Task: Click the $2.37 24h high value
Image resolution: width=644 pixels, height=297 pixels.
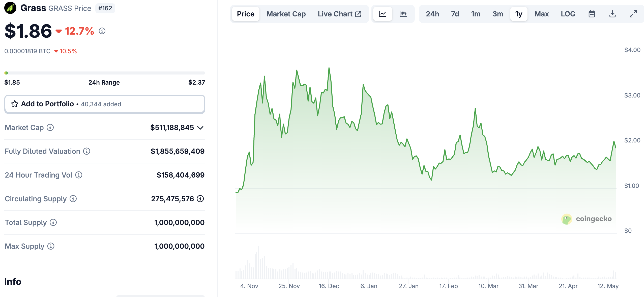Action: pos(197,83)
